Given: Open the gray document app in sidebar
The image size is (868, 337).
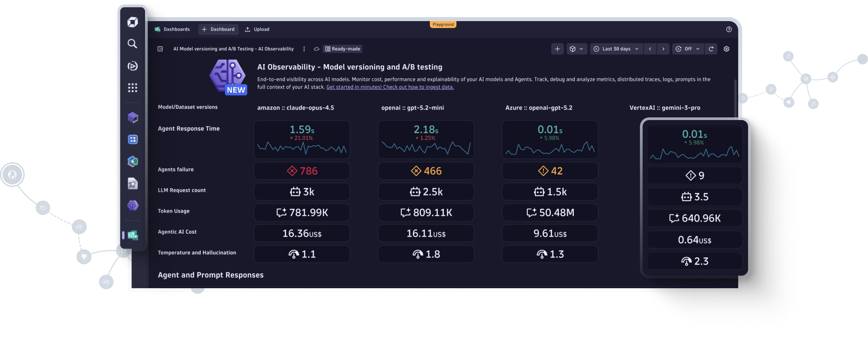Looking at the screenshot, I should 133,184.
